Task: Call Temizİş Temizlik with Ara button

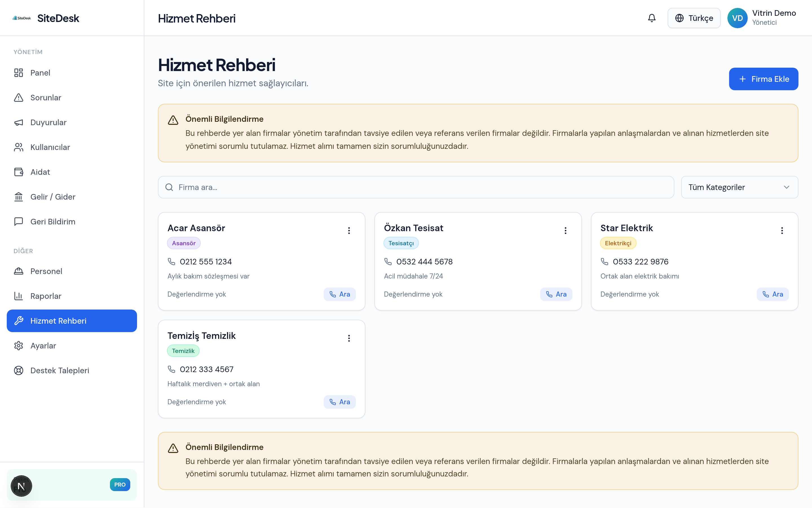Action: tap(339, 402)
